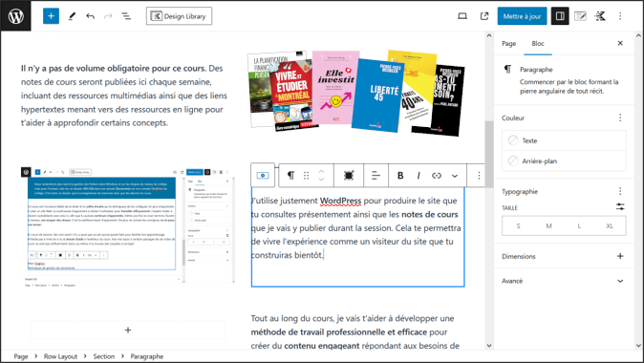Open the Kadence controls icon

point(600,16)
